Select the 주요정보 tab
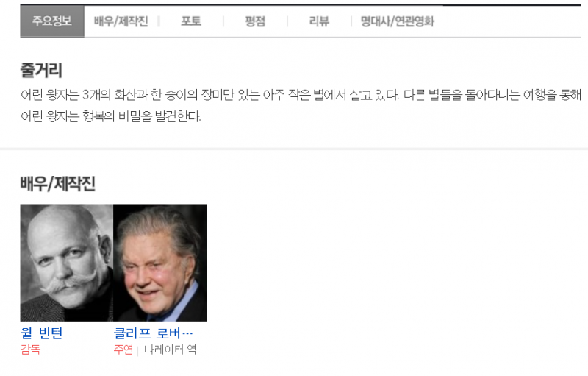This screenshot has width=588, height=376. pos(52,21)
